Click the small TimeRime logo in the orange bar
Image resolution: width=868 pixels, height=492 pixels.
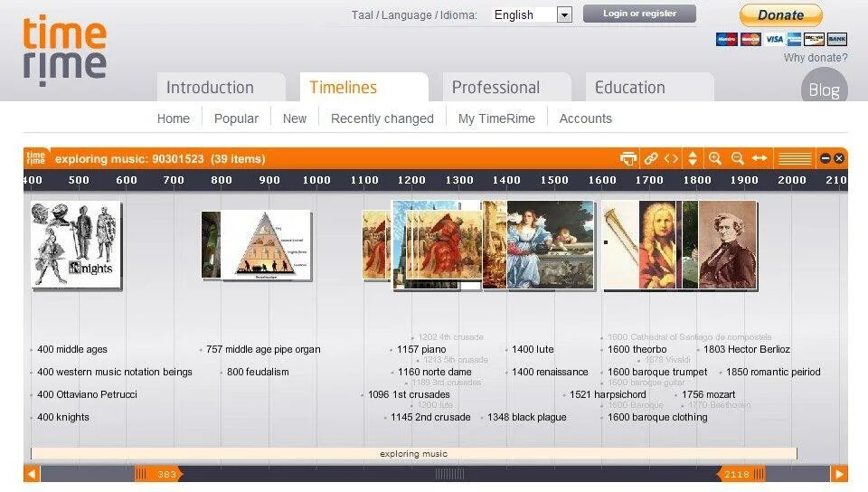coord(36,158)
